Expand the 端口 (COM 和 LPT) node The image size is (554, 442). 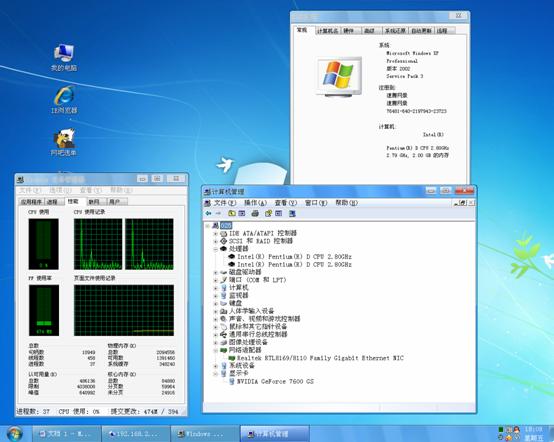tap(215, 280)
